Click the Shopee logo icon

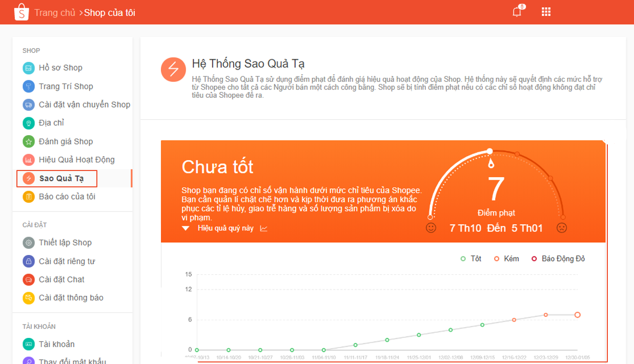[x=22, y=12]
